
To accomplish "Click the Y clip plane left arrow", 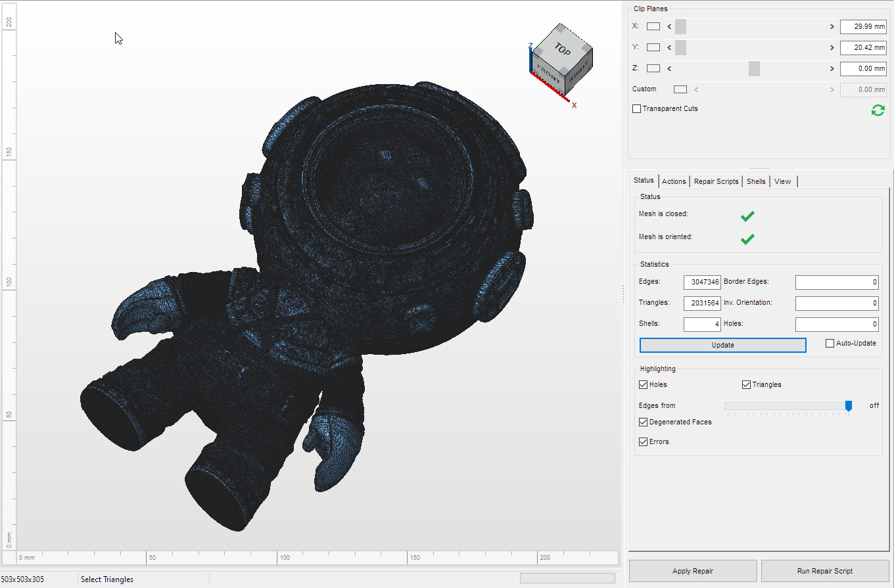I will 669,47.
